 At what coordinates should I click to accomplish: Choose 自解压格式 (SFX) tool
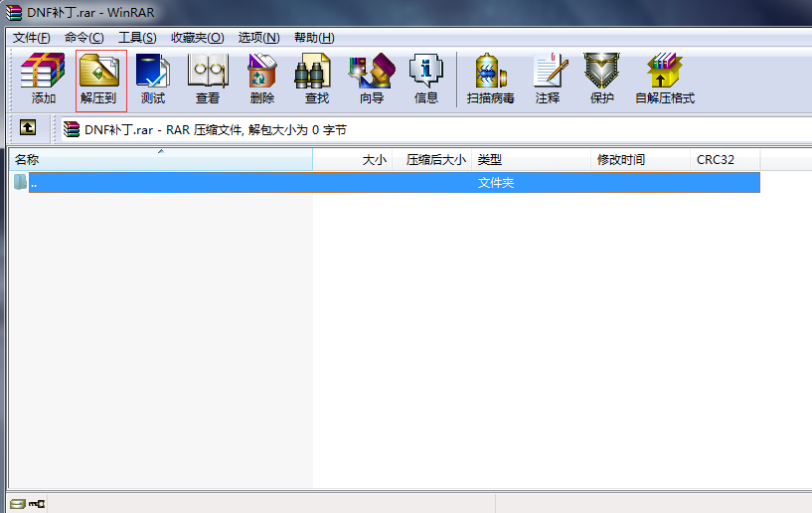pyautogui.click(x=665, y=80)
